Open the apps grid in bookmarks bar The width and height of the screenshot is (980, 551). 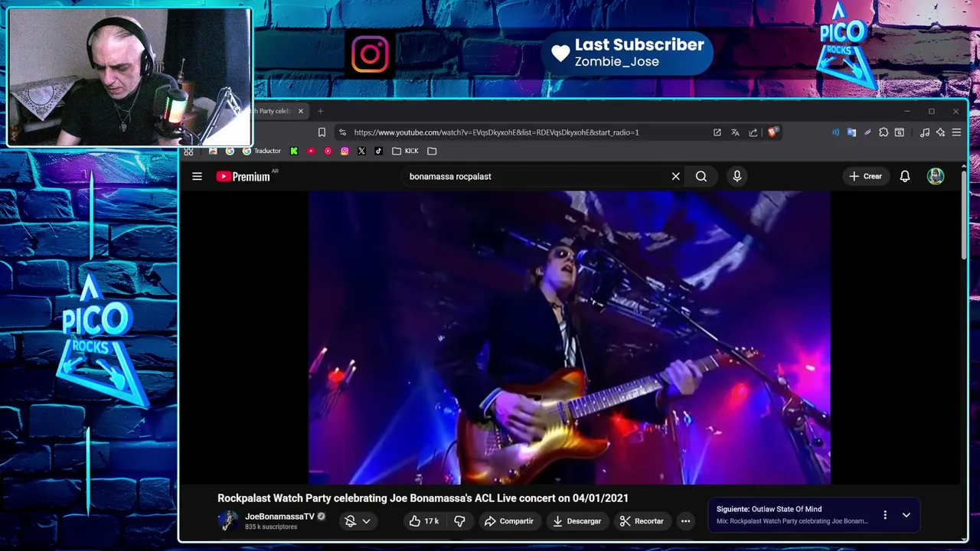pyautogui.click(x=188, y=152)
